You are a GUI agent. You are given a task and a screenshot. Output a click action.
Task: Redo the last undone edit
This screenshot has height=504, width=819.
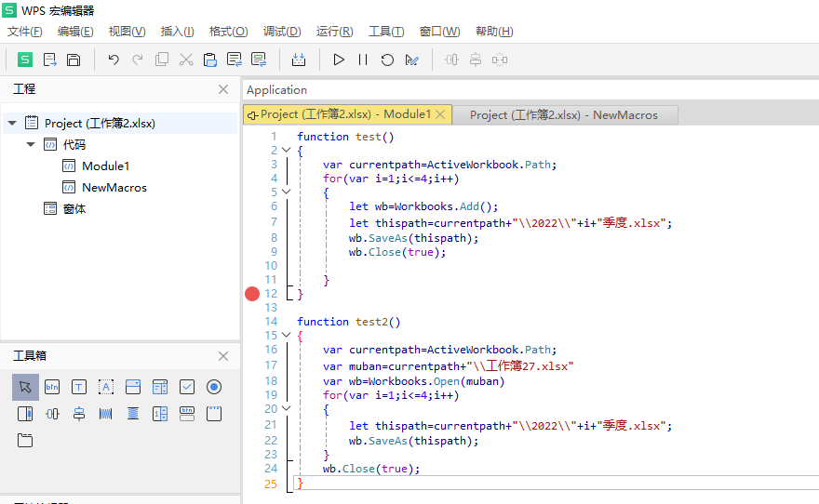coord(138,60)
